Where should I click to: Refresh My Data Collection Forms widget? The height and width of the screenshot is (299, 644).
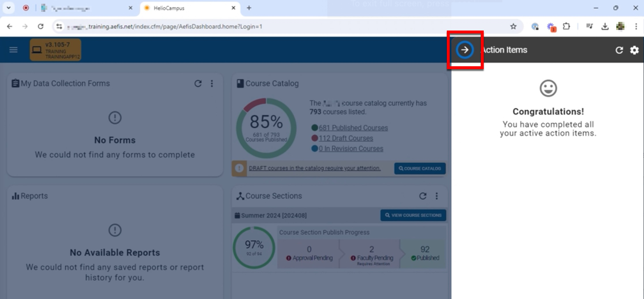point(198,84)
